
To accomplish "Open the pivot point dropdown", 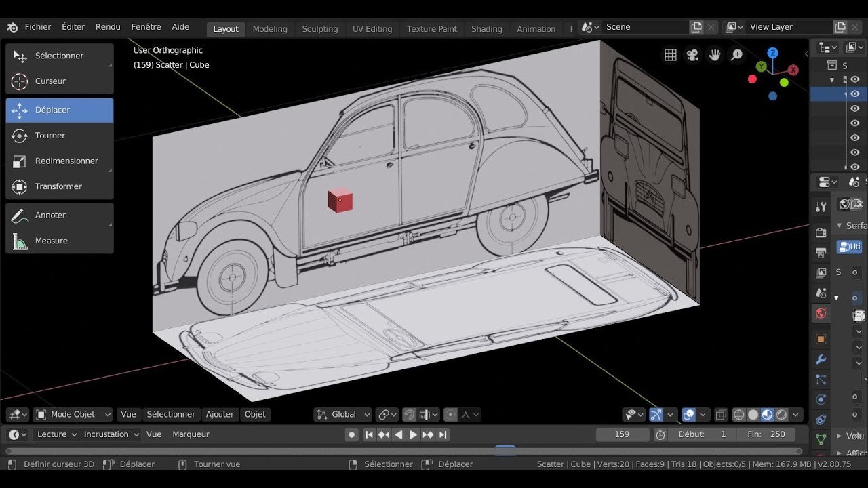I will click(387, 415).
